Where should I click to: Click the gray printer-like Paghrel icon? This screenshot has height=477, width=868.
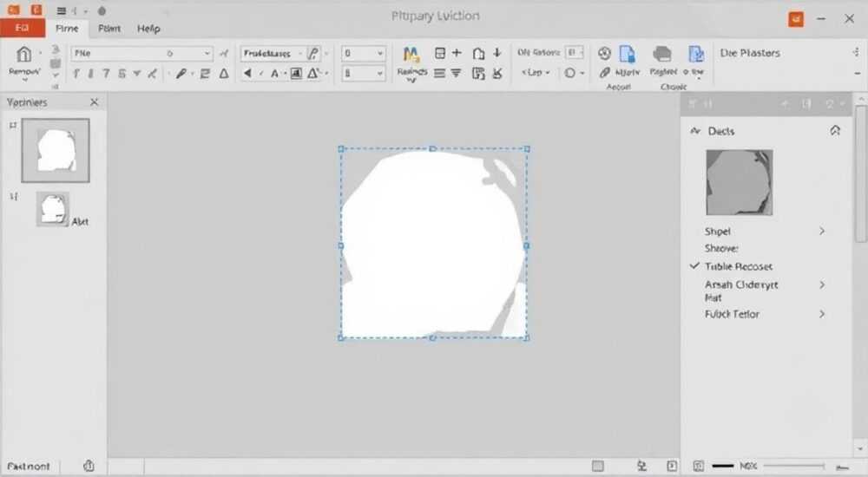(662, 55)
